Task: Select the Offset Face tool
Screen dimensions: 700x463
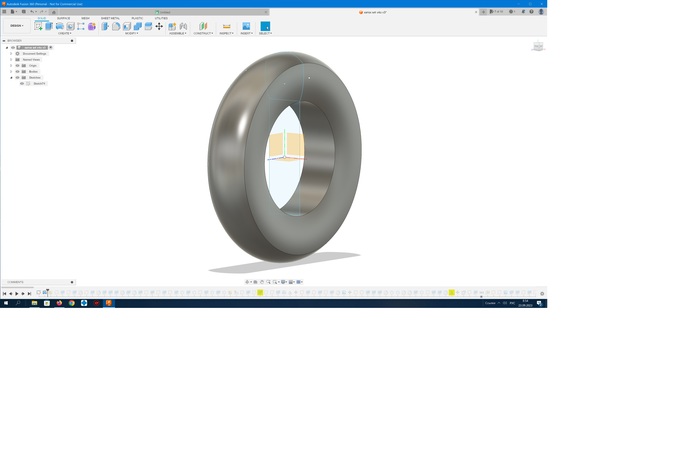Action: (148, 26)
